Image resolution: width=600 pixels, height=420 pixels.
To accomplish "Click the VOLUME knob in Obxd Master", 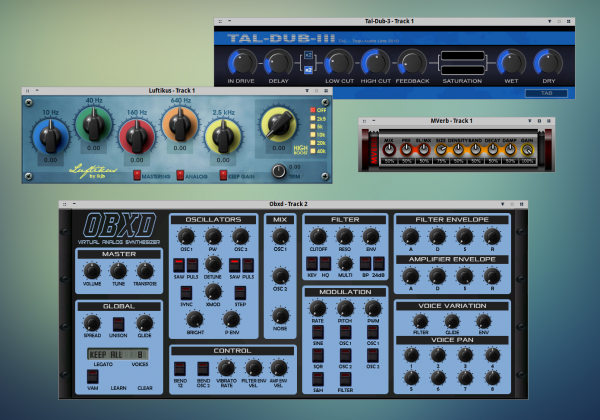I will tap(92, 271).
